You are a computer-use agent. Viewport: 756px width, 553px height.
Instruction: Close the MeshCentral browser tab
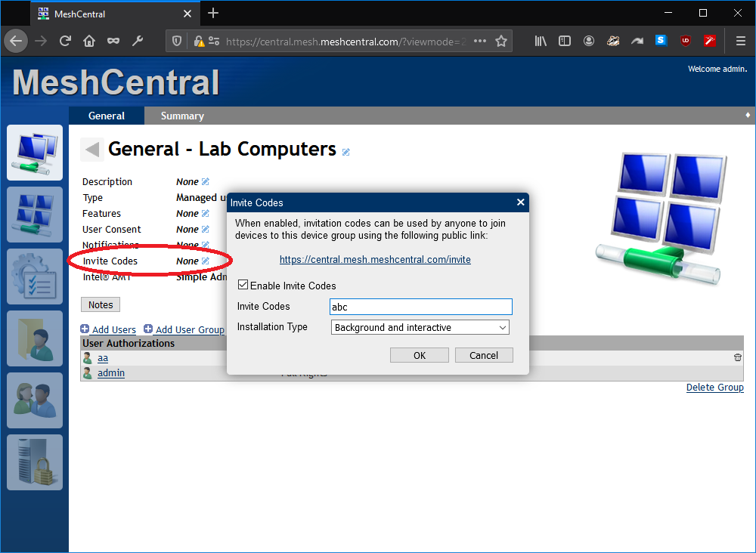[187, 14]
